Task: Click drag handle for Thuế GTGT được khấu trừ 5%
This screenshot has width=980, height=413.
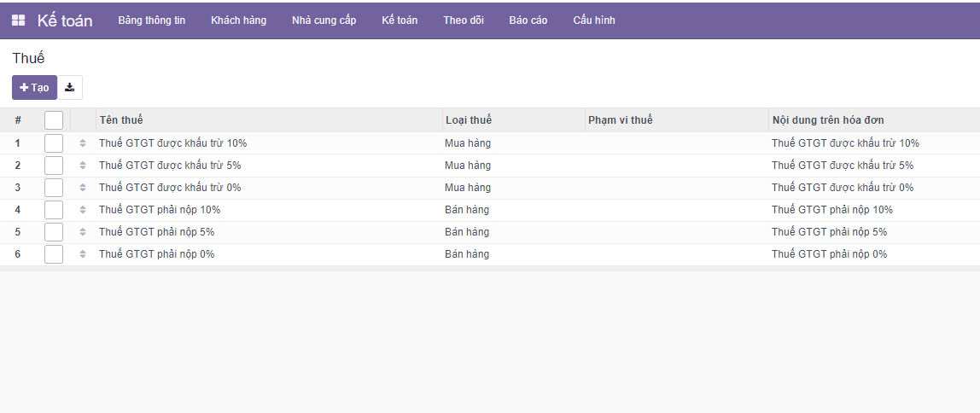Action: (x=83, y=166)
